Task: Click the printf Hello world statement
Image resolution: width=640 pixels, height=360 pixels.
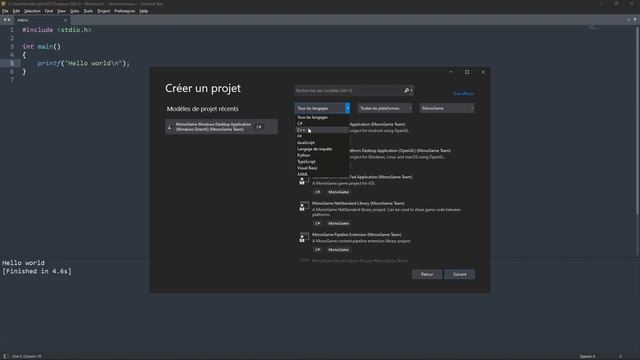Action: click(x=83, y=63)
